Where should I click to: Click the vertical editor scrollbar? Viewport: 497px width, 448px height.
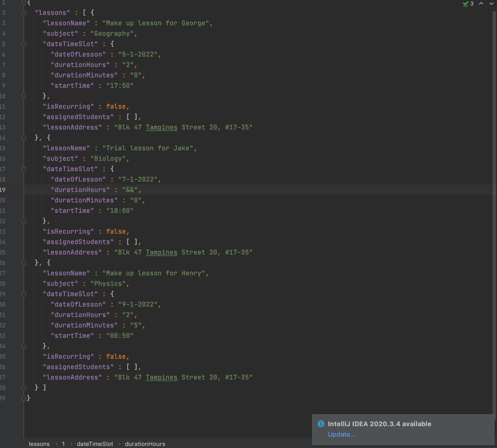click(494, 198)
